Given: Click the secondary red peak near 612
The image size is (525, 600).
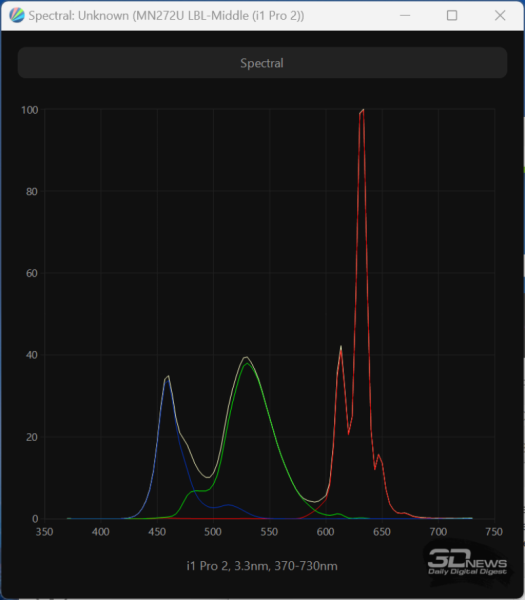Looking at the screenshot, I should click(x=341, y=349).
